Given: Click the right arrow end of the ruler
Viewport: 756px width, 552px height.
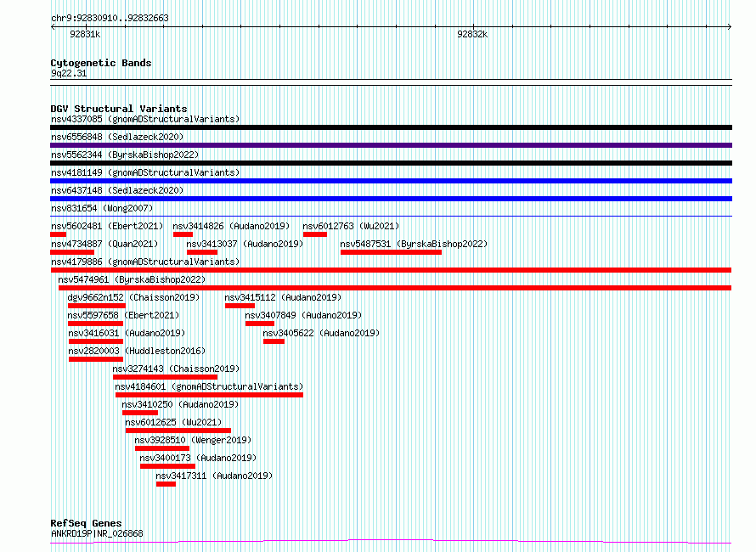Looking at the screenshot, I should click(730, 27).
